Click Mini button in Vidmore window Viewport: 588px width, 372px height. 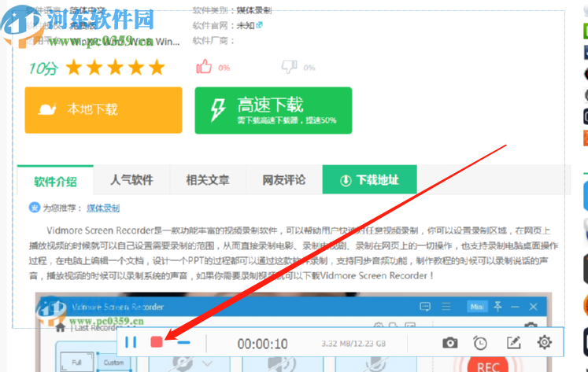tap(477, 307)
